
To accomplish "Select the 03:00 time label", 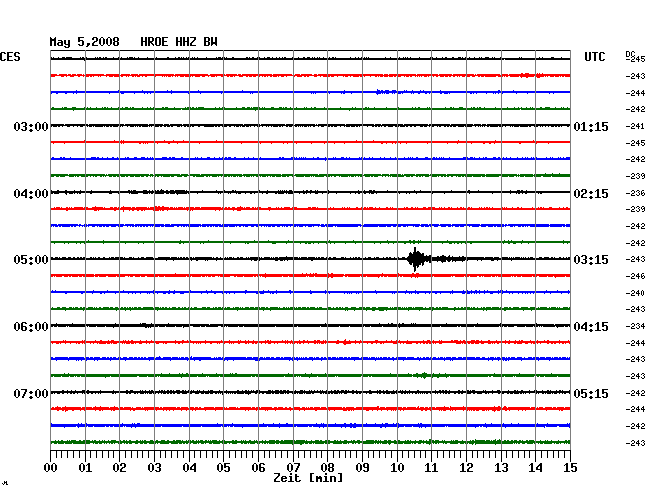I will (31, 126).
